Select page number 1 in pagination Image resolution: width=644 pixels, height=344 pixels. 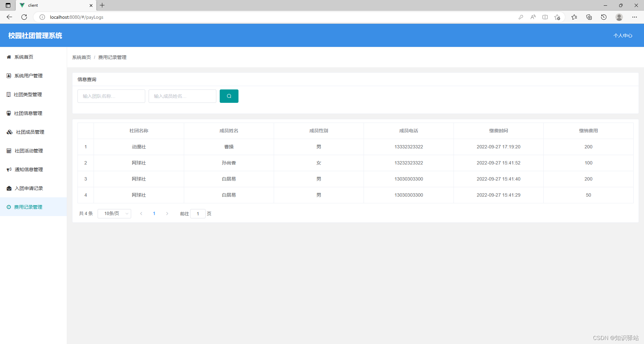[154, 214]
